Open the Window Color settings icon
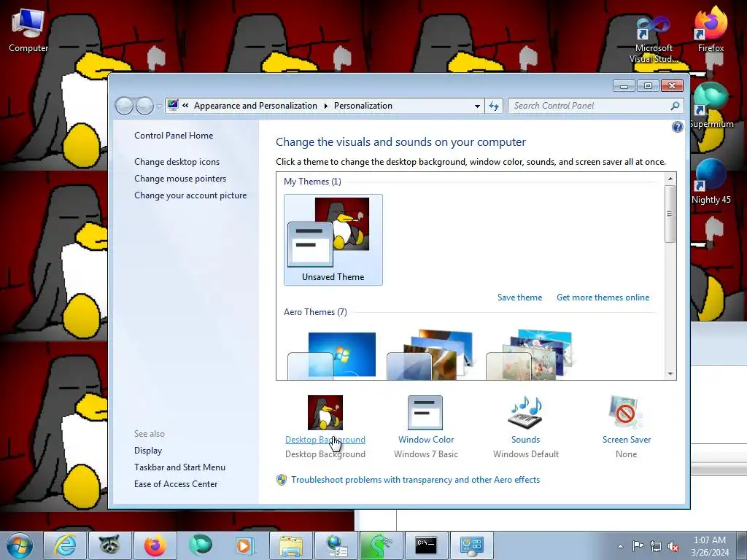 click(425, 413)
